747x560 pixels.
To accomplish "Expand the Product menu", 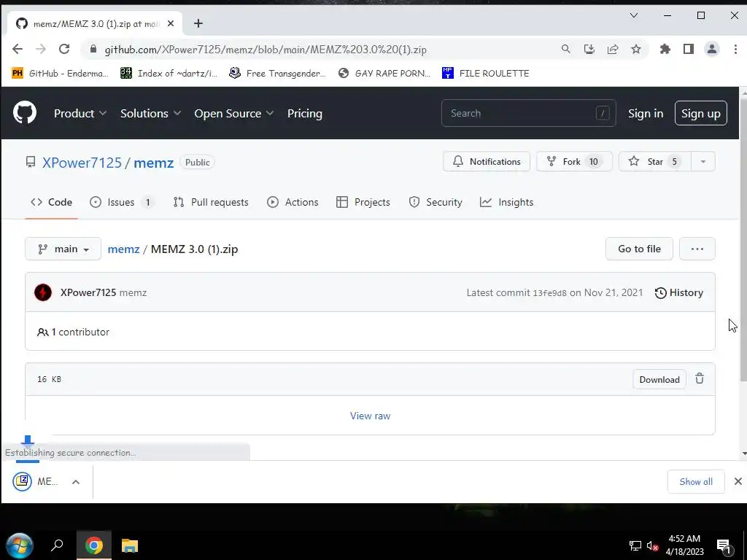I will point(80,113).
